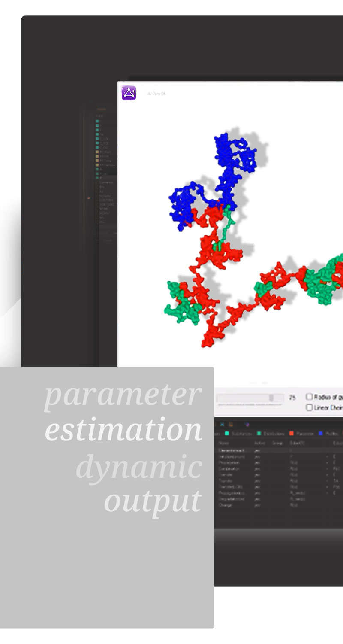Toggle the Linear Chain checkbox
The width and height of the screenshot is (343, 644).
click(309, 407)
